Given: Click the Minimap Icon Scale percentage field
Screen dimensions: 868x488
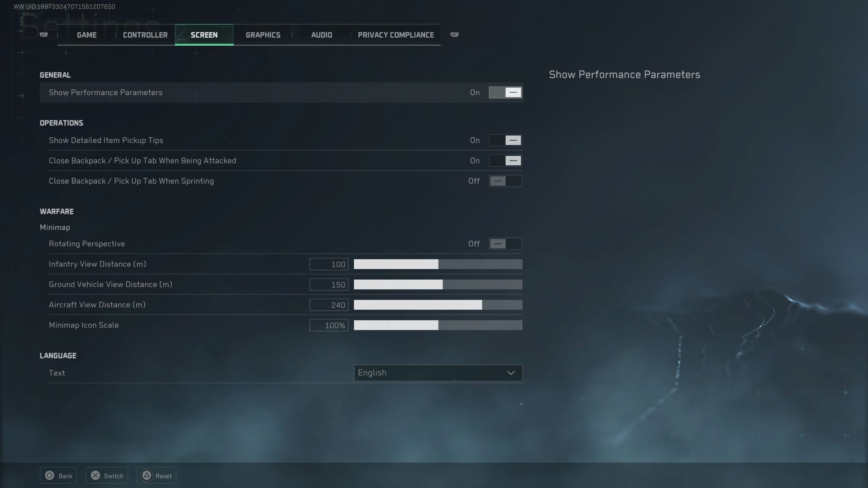Looking at the screenshot, I should point(329,325).
